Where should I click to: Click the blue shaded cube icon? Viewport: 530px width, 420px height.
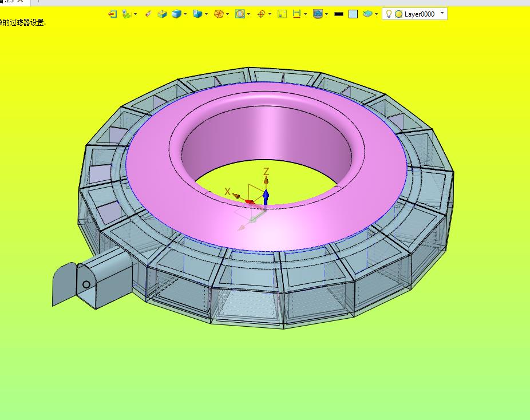176,14
